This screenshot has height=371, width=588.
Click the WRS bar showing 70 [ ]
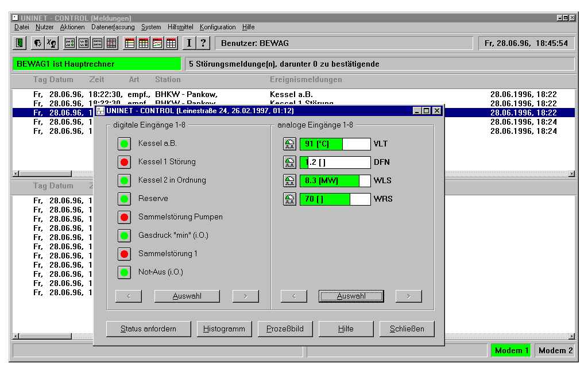pyautogui.click(x=335, y=199)
